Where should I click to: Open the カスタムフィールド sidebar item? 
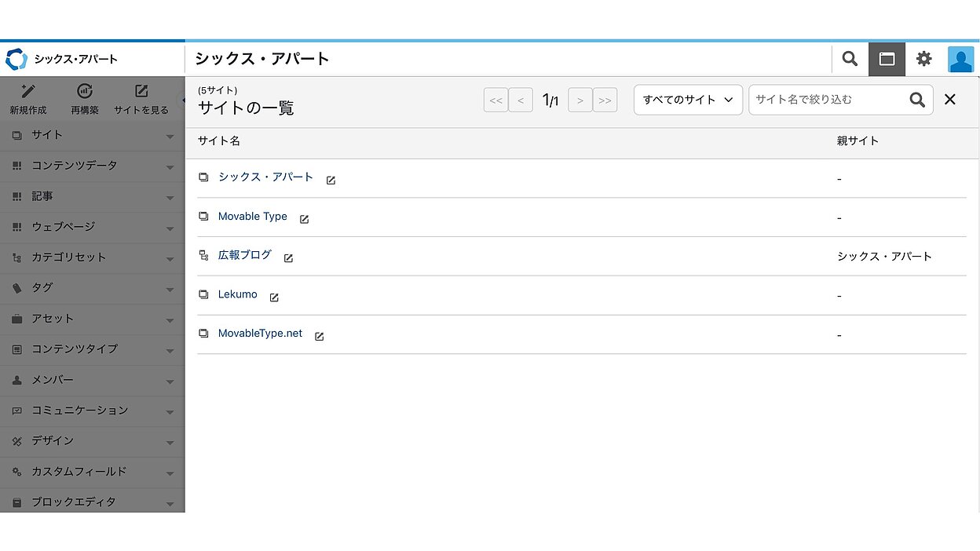click(x=92, y=472)
